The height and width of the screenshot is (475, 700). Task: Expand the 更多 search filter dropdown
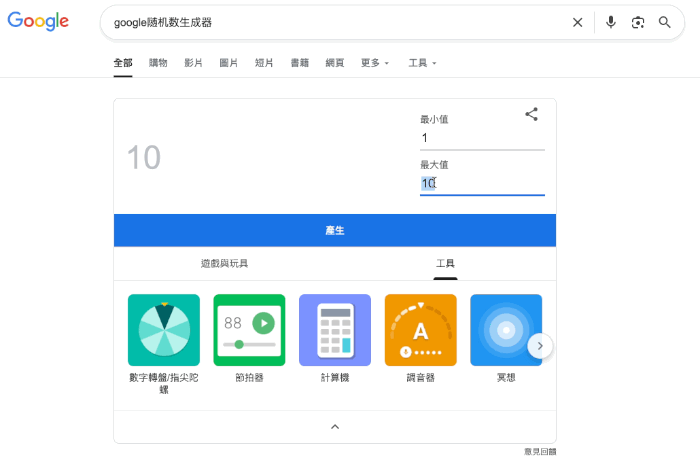pyautogui.click(x=375, y=63)
